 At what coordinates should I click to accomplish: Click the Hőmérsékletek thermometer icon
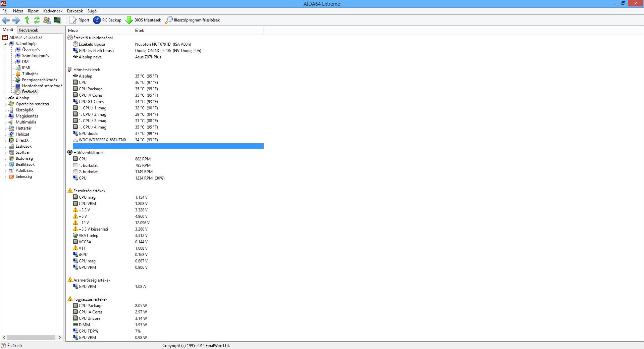click(70, 70)
